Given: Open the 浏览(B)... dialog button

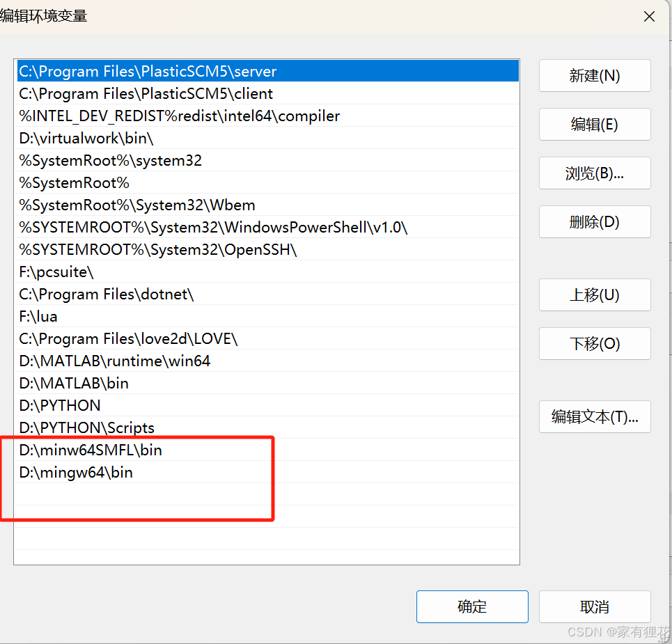Looking at the screenshot, I should pos(595,173).
